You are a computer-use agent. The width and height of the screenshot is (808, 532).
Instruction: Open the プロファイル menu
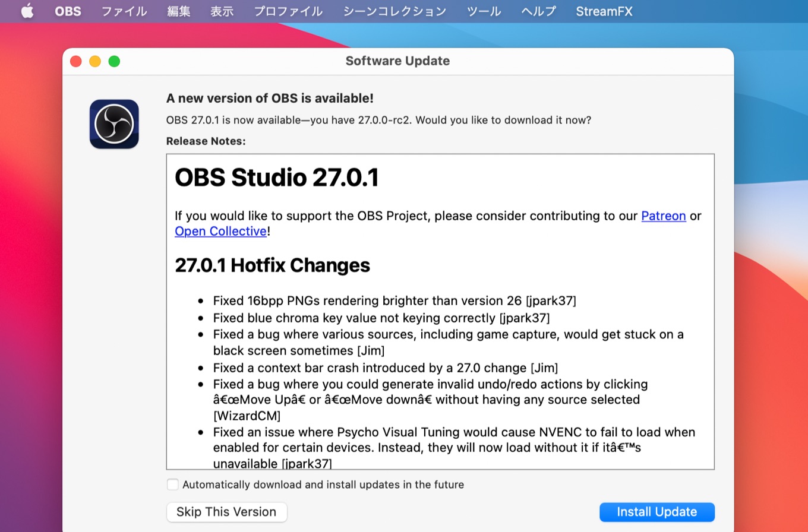pos(288,11)
